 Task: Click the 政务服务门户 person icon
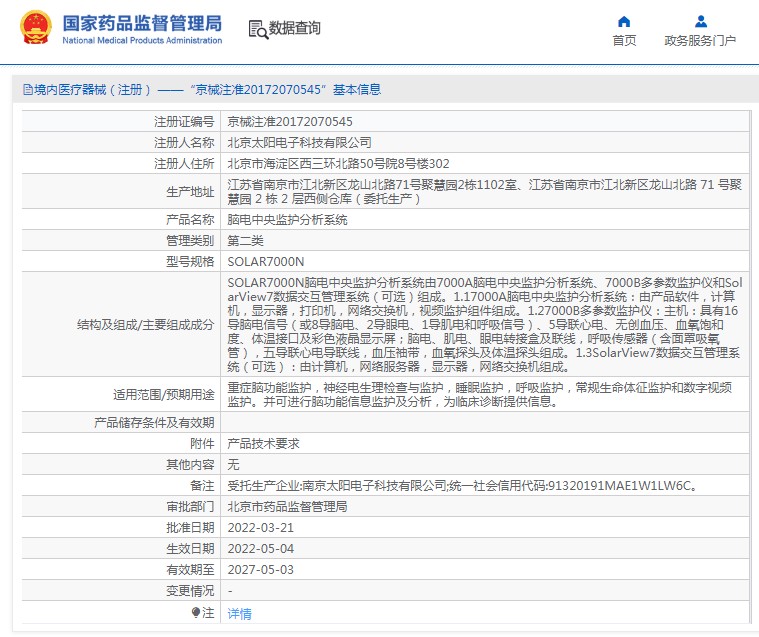point(700,21)
